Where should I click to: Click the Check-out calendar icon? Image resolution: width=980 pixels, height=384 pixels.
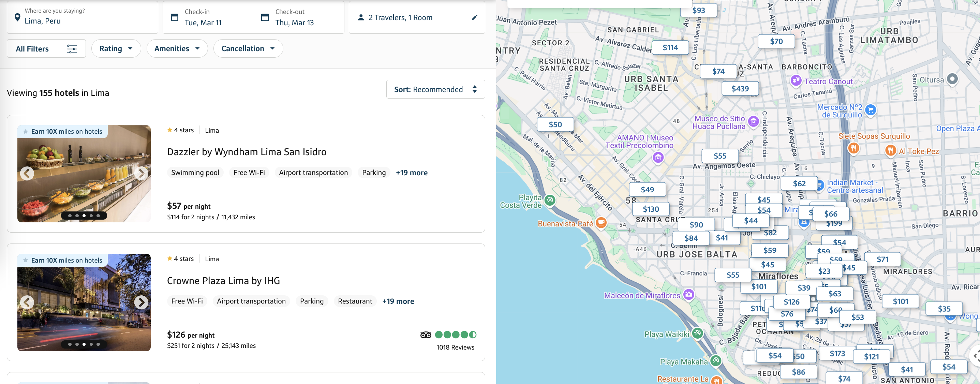pyautogui.click(x=265, y=17)
